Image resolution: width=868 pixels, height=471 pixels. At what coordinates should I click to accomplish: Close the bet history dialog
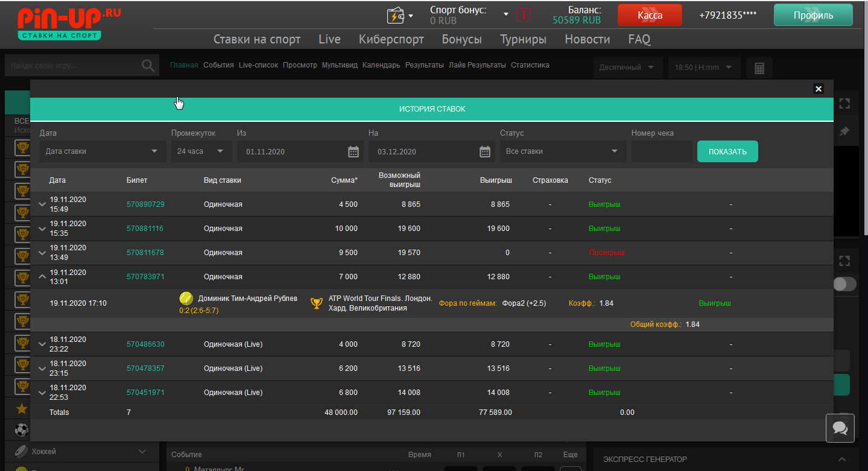point(819,89)
